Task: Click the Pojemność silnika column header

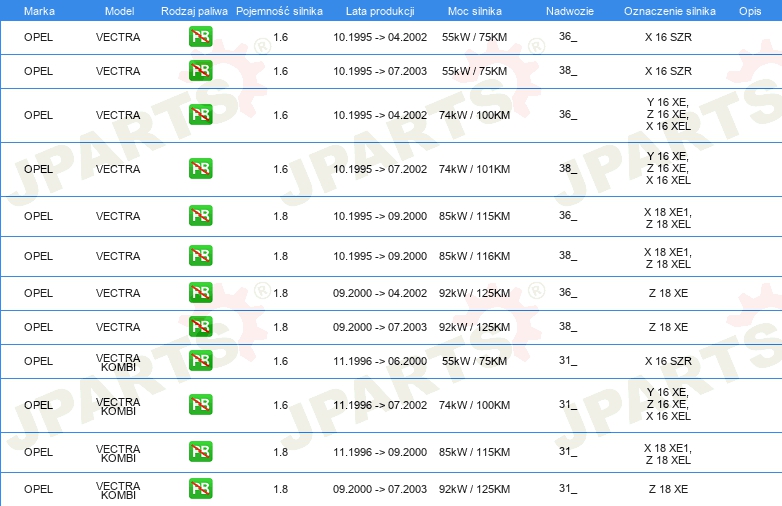Action: [x=279, y=11]
